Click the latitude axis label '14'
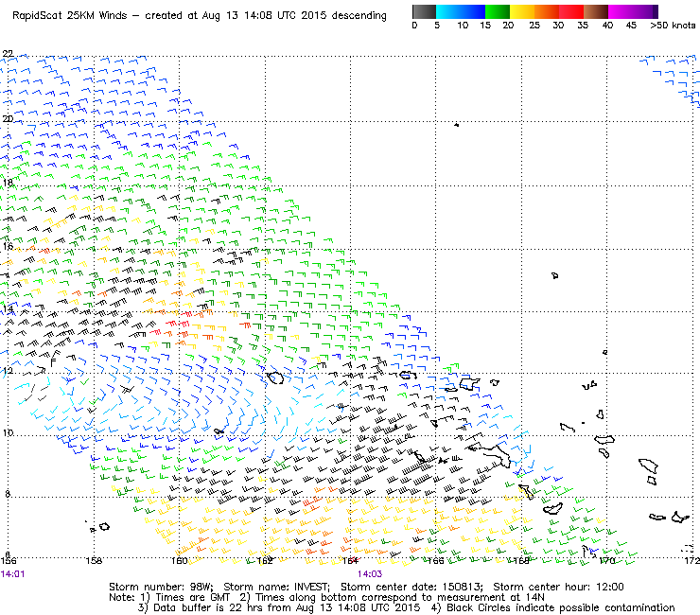 pyautogui.click(x=8, y=308)
